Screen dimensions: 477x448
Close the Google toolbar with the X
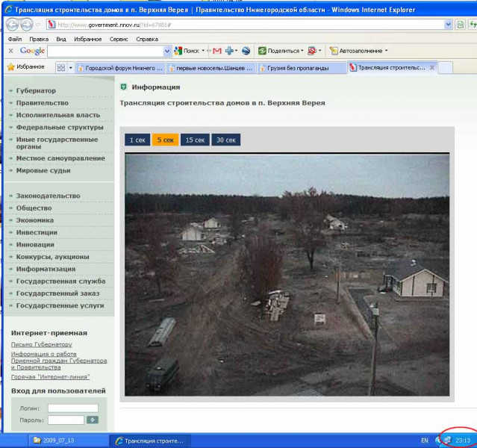[x=10, y=51]
